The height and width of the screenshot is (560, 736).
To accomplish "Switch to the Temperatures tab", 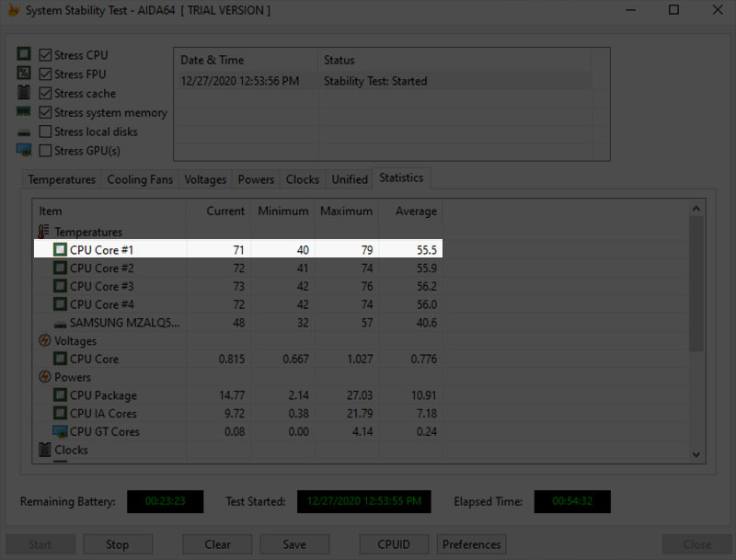I will click(x=62, y=179).
